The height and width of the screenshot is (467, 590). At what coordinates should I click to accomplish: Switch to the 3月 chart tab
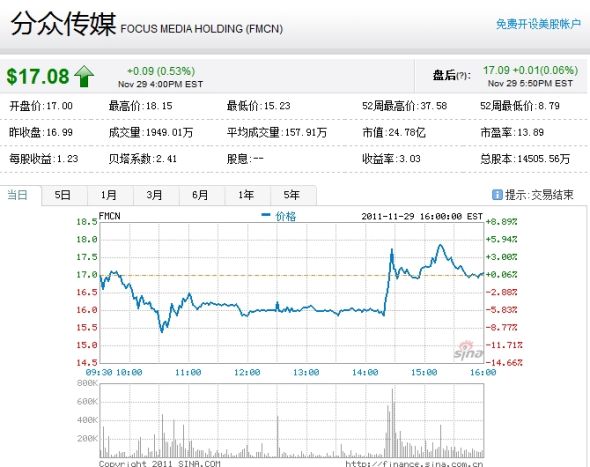(x=154, y=195)
